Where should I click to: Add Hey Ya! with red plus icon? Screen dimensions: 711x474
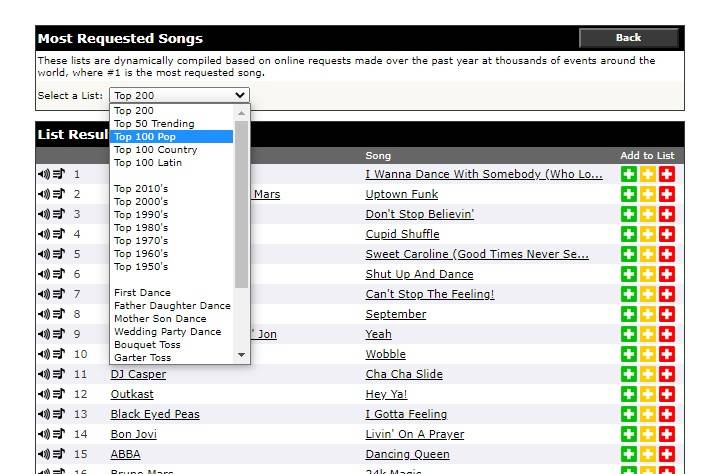click(x=667, y=394)
